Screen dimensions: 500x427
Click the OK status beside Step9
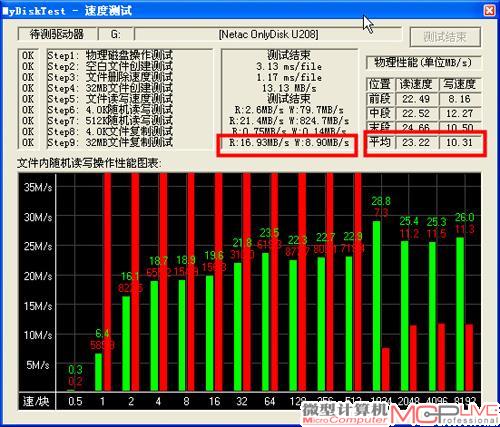point(28,142)
